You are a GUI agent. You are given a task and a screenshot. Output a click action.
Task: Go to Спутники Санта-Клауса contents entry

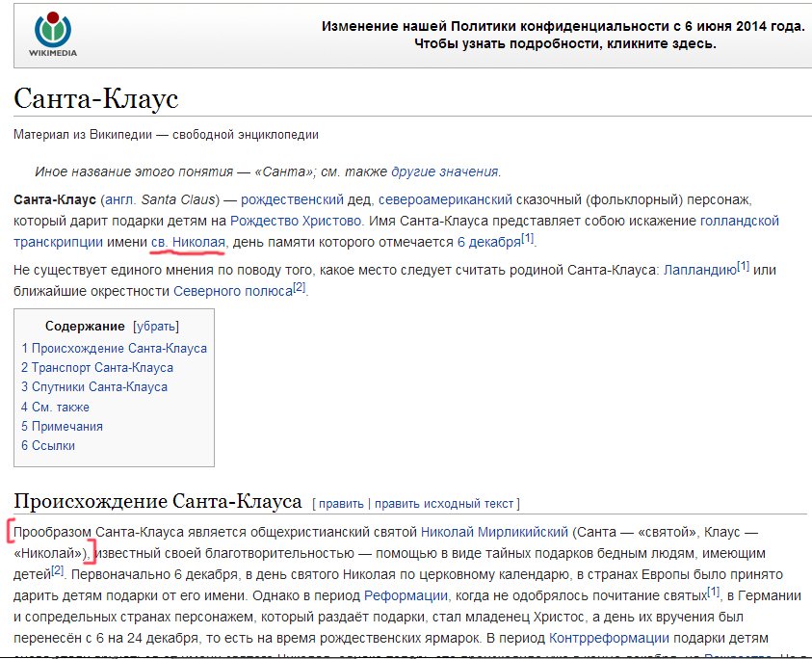(x=94, y=386)
